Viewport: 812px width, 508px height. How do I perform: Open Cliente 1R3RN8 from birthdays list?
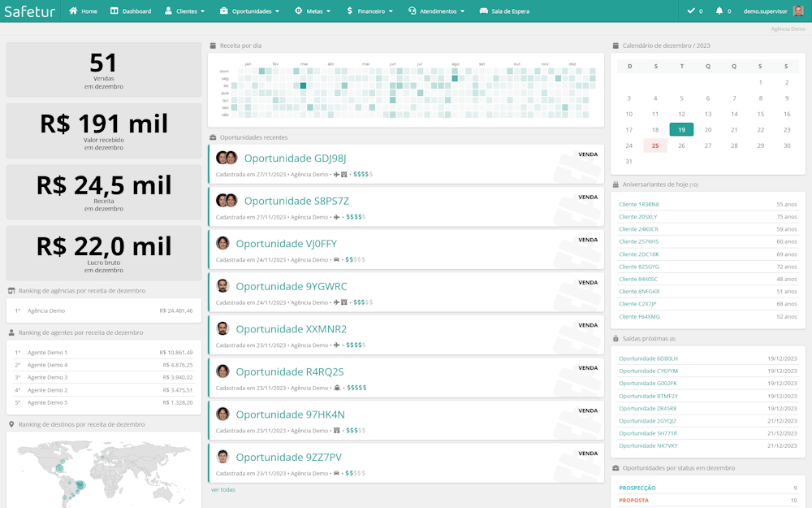[639, 204]
